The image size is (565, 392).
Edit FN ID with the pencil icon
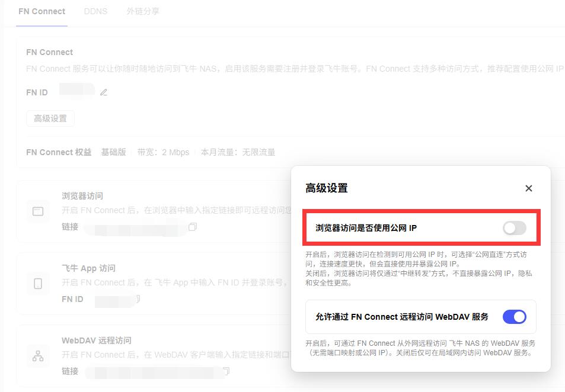(103, 92)
